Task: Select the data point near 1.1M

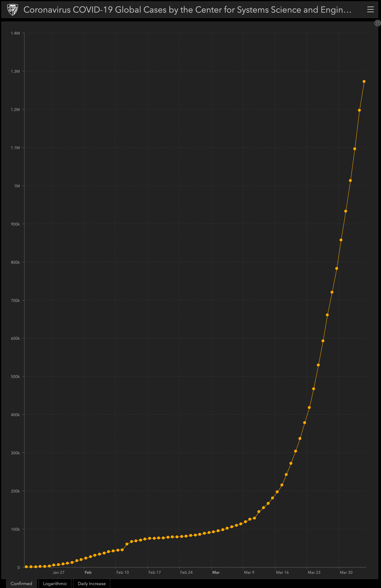Action: [x=355, y=149]
